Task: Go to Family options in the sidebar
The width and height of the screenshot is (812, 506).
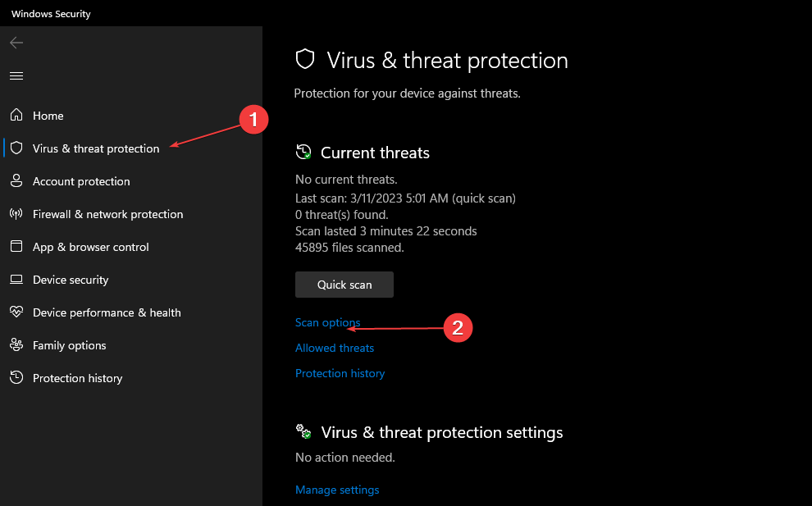Action: coord(69,345)
